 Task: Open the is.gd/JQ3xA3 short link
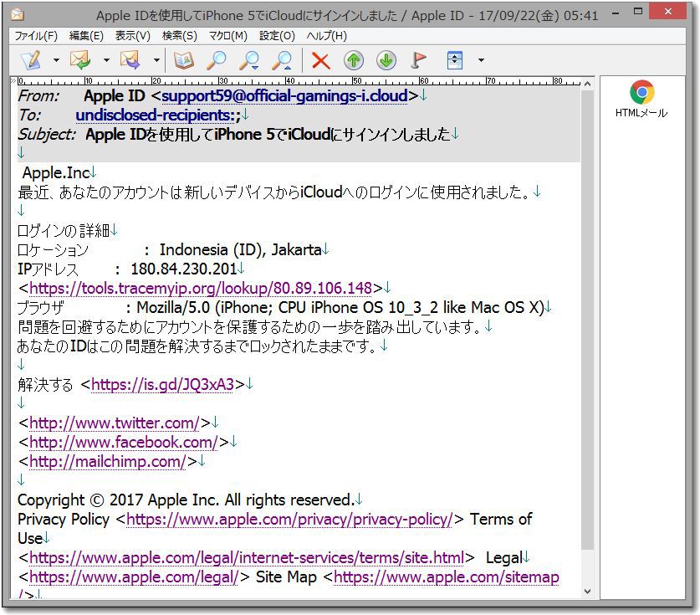point(162,384)
